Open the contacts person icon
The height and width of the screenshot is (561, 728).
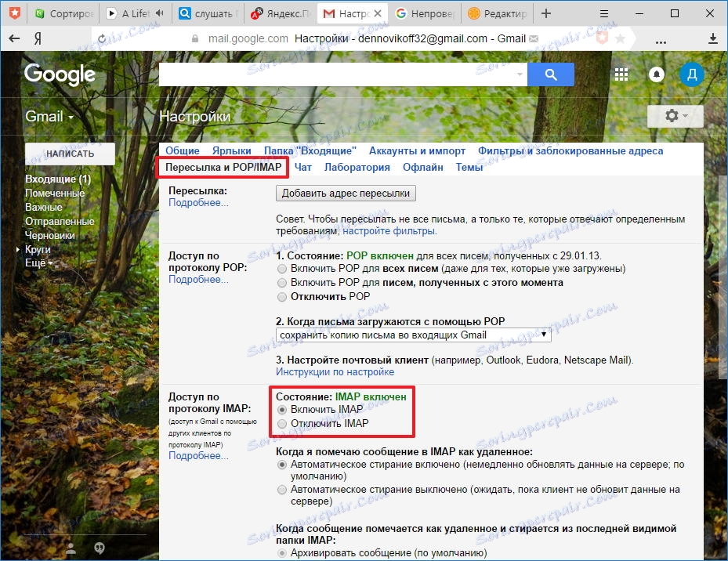point(71,548)
